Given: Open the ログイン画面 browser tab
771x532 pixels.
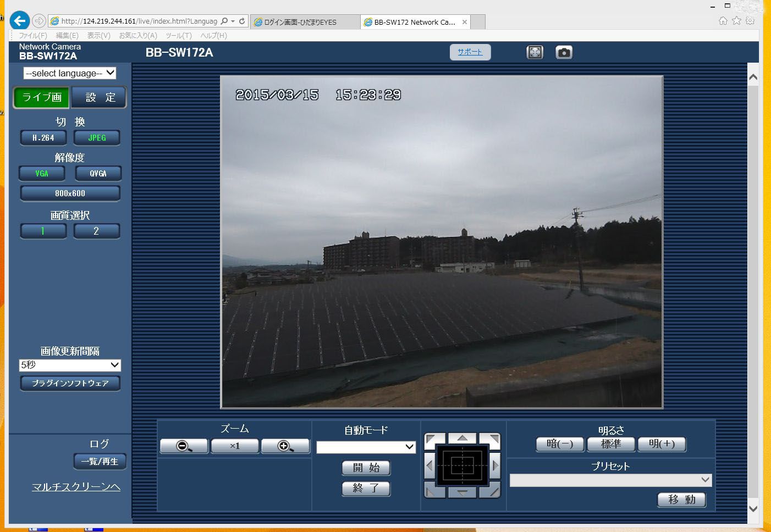Looking at the screenshot, I should [x=305, y=22].
